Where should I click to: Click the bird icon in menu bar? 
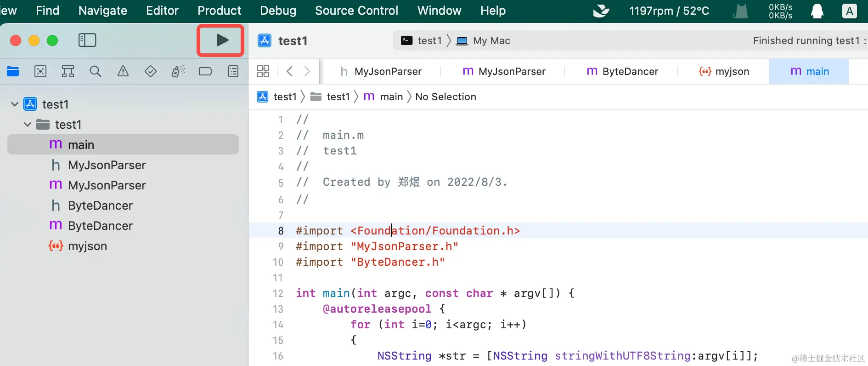pyautogui.click(x=601, y=11)
